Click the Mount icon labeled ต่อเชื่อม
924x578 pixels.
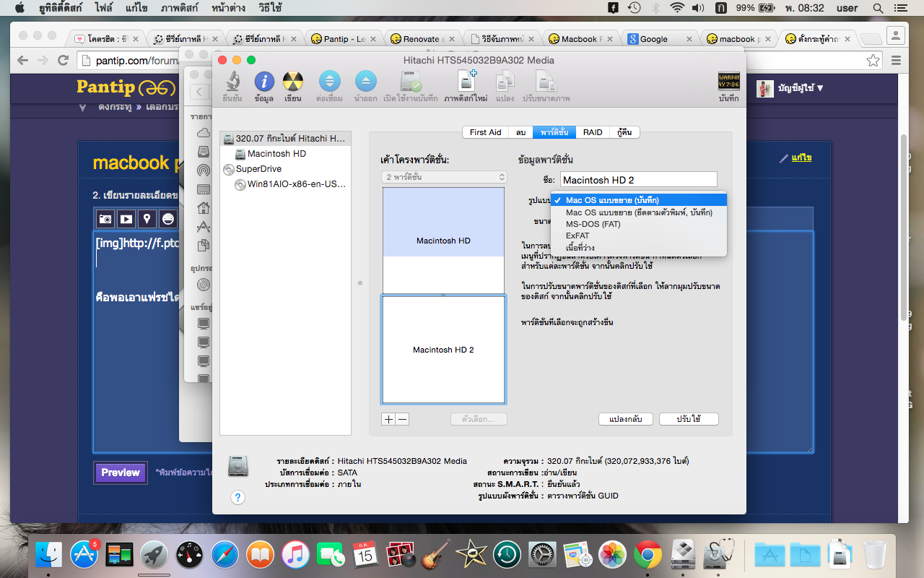[329, 82]
